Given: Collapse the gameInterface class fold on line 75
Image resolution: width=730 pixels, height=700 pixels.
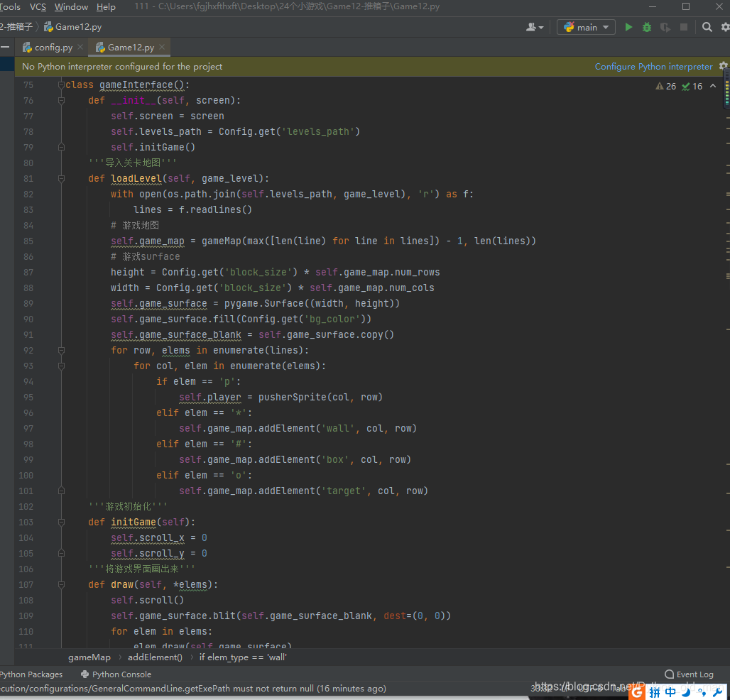Looking at the screenshot, I should (61, 84).
